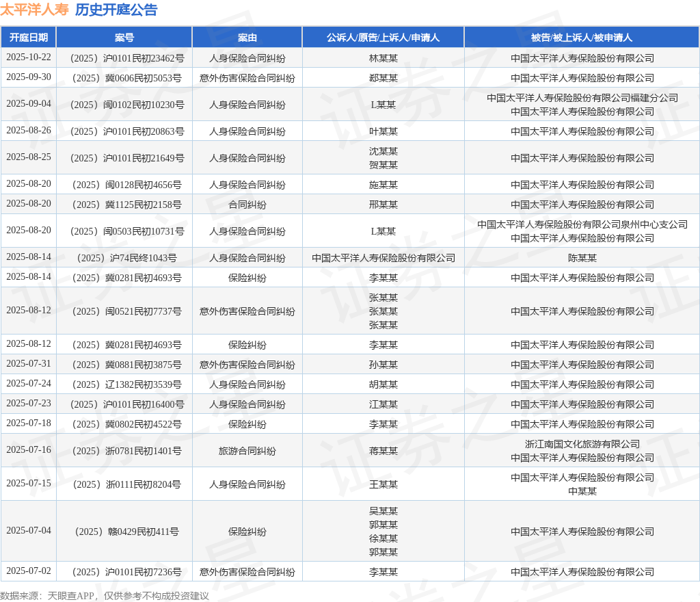Click the date 2025-07-02
Image resolution: width=700 pixels, height=602 pixels.
[29, 571]
